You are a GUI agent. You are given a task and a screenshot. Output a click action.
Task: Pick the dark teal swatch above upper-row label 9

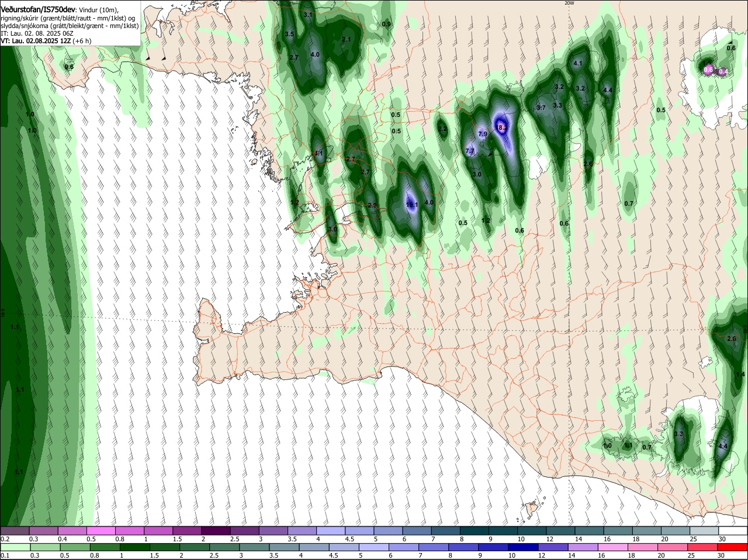tap(503, 531)
